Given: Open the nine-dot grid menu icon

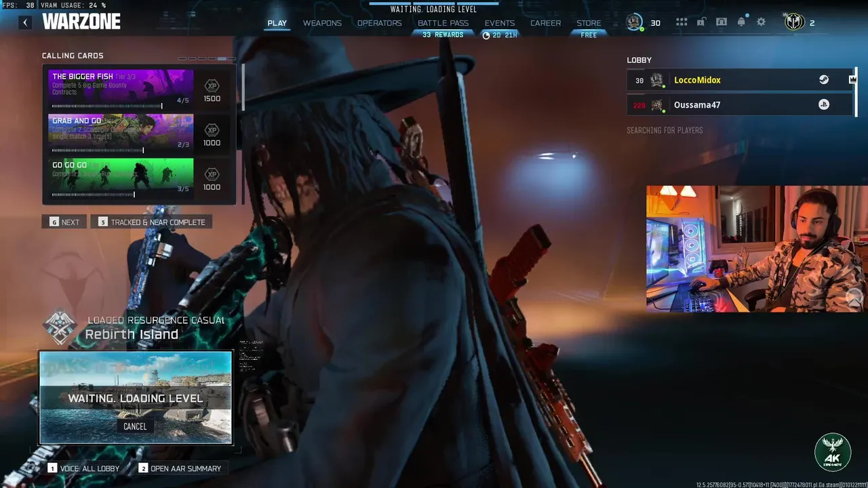Looking at the screenshot, I should tap(682, 22).
